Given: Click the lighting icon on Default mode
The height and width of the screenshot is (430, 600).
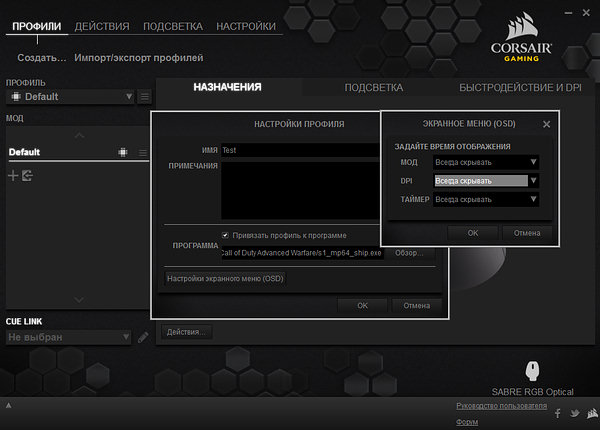Looking at the screenshot, I should coord(122,152).
